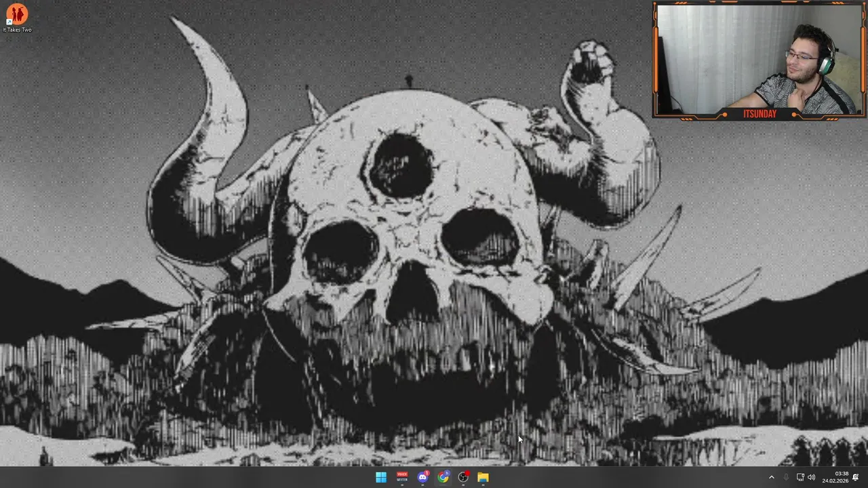Open Discord from the taskbar
This screenshot has width=868, height=488.
click(422, 477)
